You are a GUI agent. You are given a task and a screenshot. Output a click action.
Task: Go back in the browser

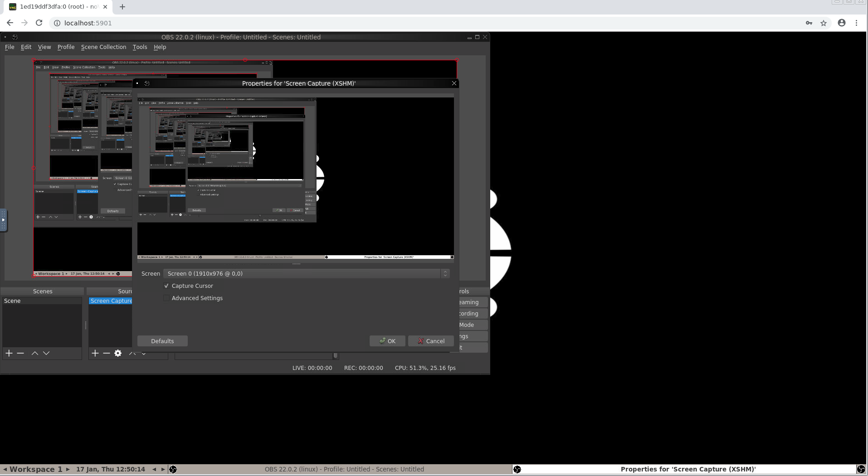click(10, 23)
